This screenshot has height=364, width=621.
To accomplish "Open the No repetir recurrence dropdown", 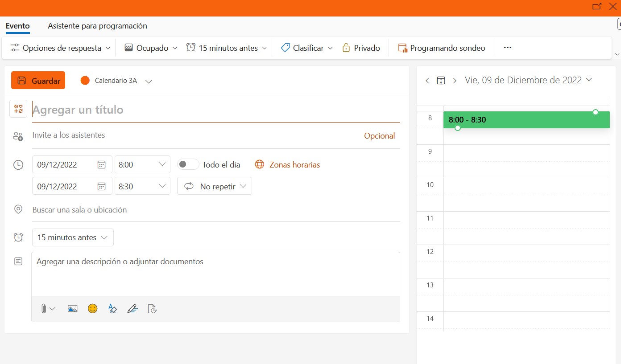I will pos(215,186).
